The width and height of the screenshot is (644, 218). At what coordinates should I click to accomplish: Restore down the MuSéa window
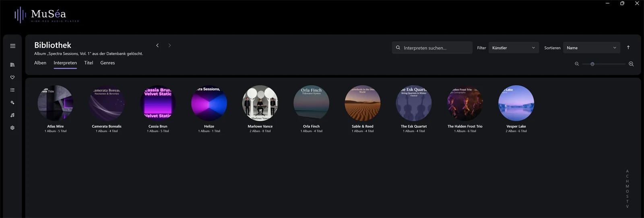tap(622, 3)
